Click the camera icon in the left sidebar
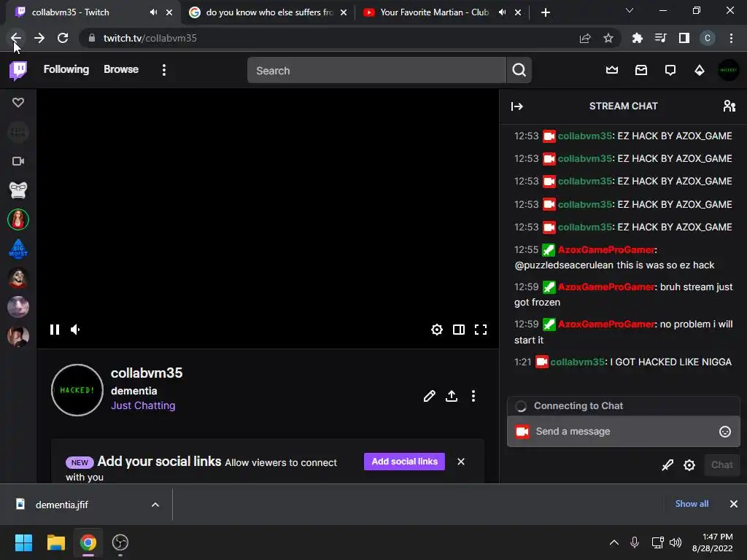 18,161
